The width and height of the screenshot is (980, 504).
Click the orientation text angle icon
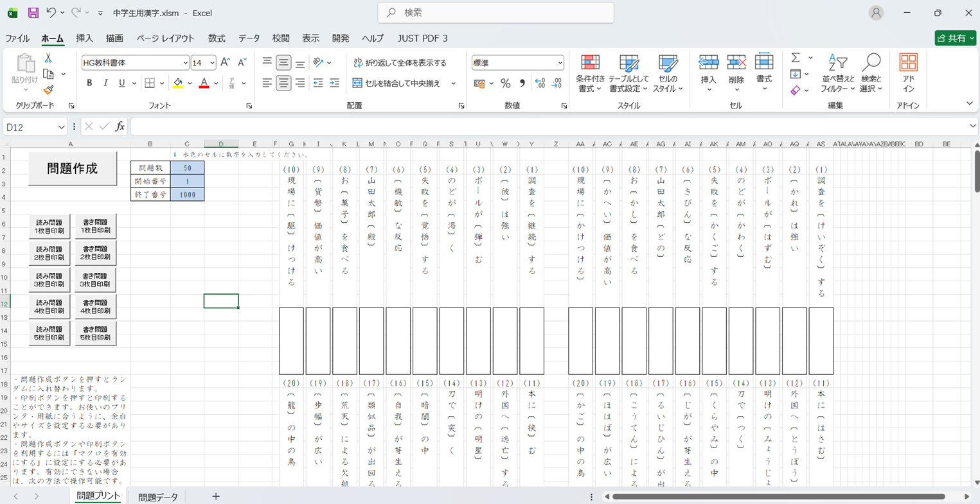tap(318, 62)
